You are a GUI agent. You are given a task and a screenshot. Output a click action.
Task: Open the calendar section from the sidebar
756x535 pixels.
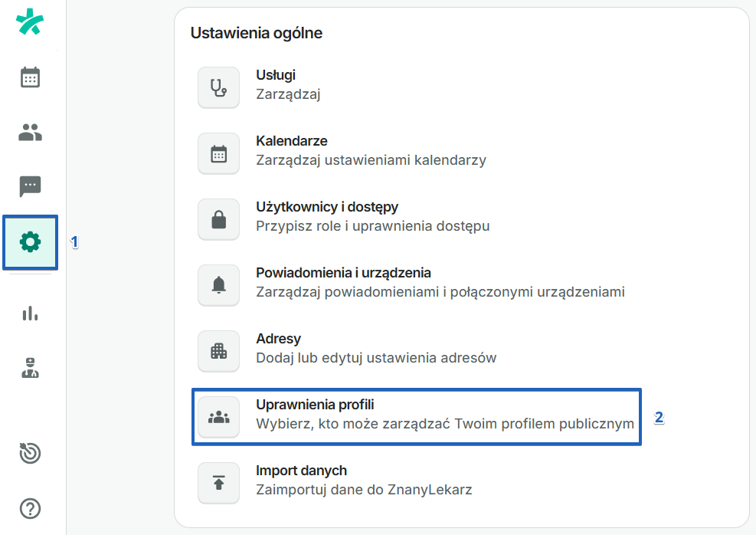coord(30,77)
